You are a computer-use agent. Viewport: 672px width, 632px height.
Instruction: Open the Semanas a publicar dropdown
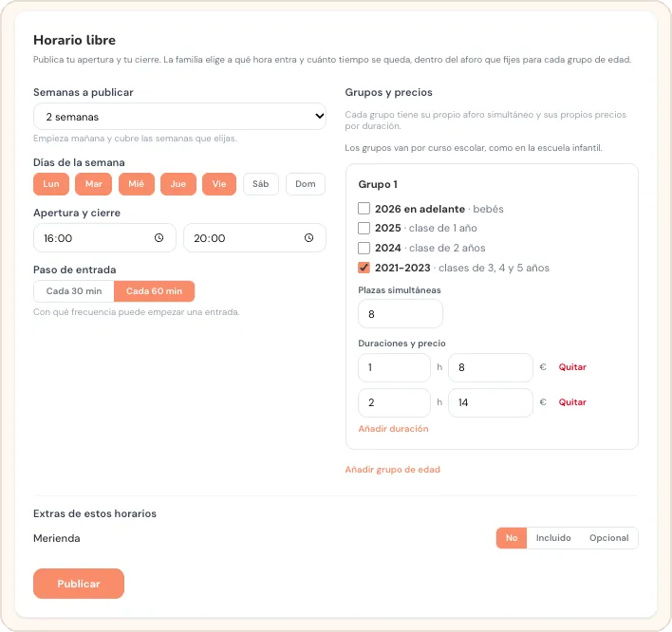pos(179,117)
